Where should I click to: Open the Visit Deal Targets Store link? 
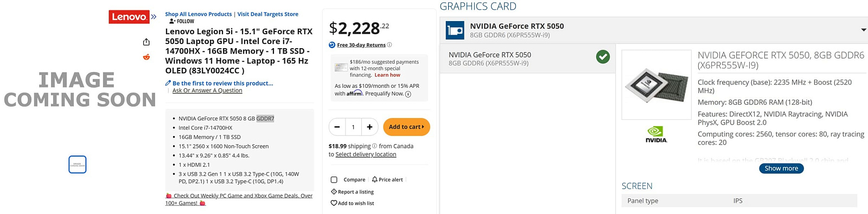coord(268,14)
